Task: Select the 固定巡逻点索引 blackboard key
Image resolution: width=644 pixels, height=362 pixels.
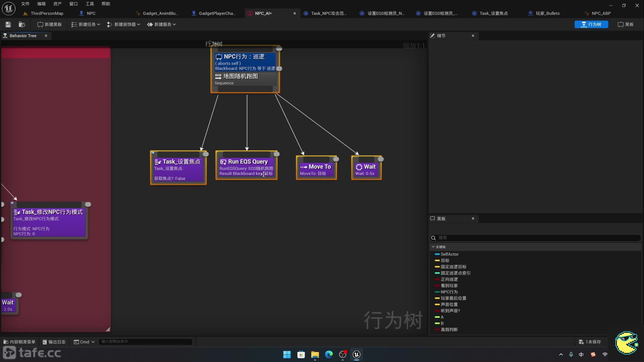Action: tap(455, 273)
